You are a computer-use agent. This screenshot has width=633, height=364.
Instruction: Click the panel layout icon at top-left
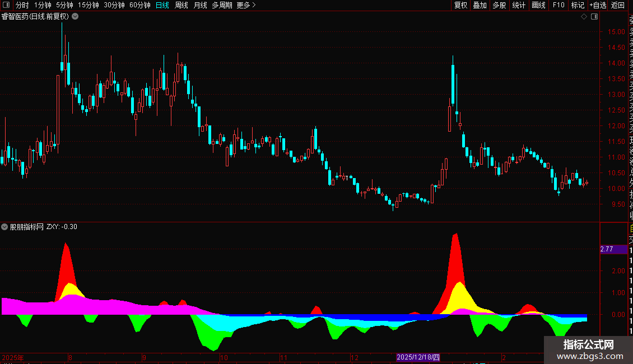(6, 5)
